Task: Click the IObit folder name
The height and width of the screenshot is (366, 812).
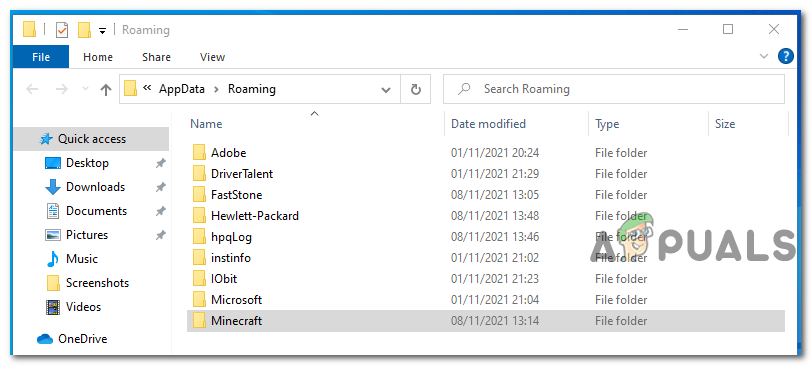Action: click(x=224, y=279)
